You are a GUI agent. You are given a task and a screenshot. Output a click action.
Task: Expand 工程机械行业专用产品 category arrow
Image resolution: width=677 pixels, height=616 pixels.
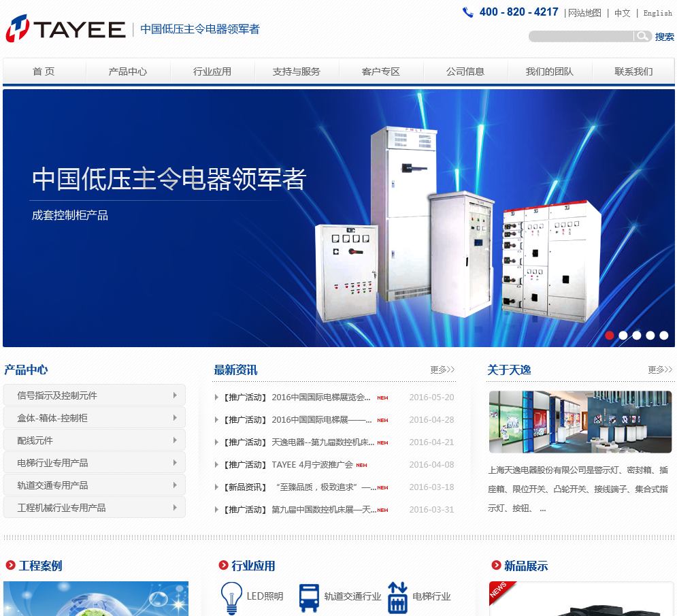(175, 508)
